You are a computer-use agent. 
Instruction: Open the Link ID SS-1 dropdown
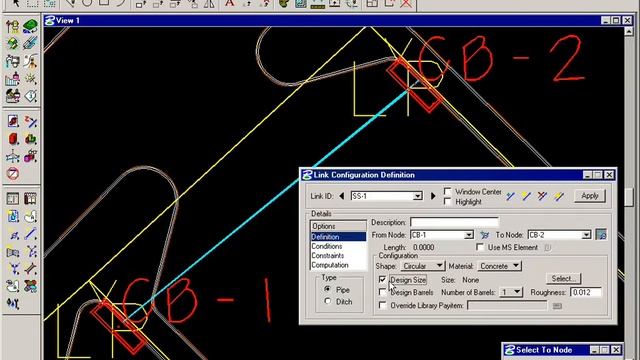(417, 196)
